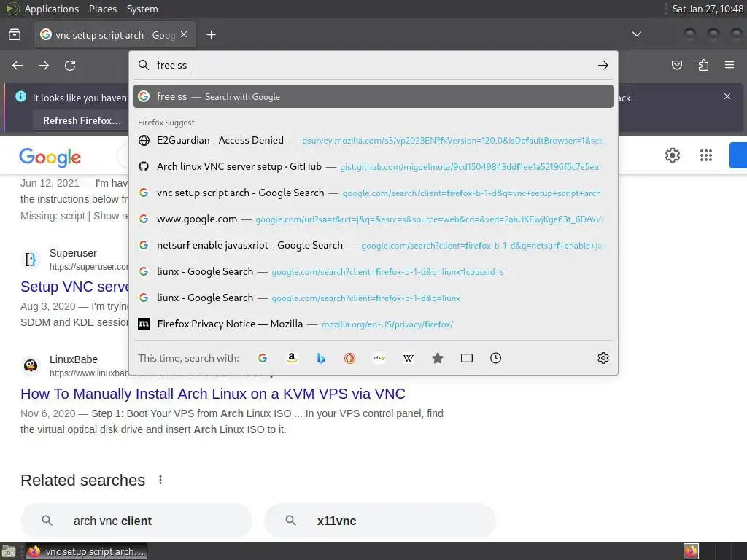Image resolution: width=747 pixels, height=560 pixels.
Task: Select Firefox Privacy Notice — Mozilla suggestion
Action: click(373, 324)
